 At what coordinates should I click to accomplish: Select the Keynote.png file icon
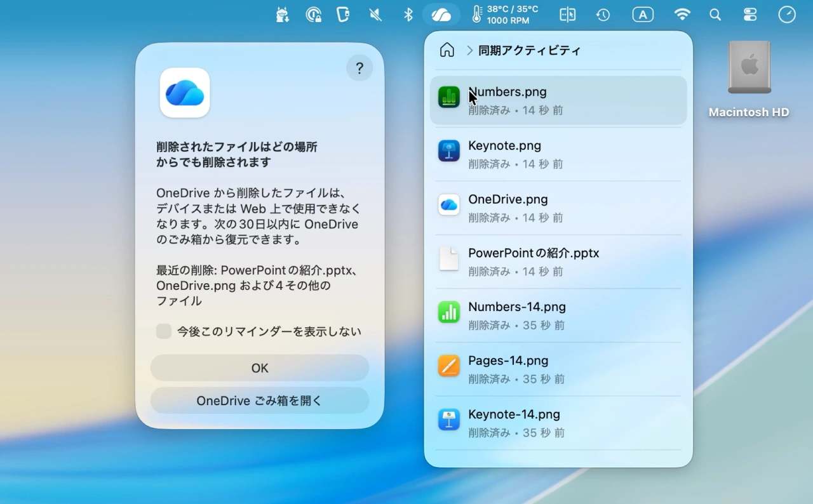[x=449, y=150]
